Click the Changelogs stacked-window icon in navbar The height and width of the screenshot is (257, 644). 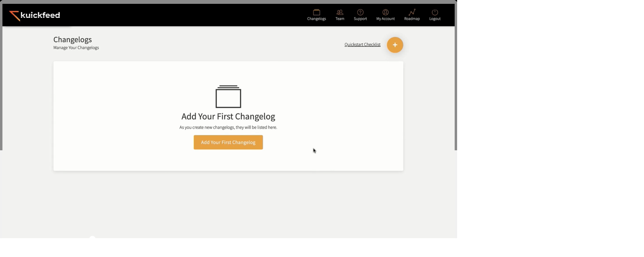tap(316, 12)
